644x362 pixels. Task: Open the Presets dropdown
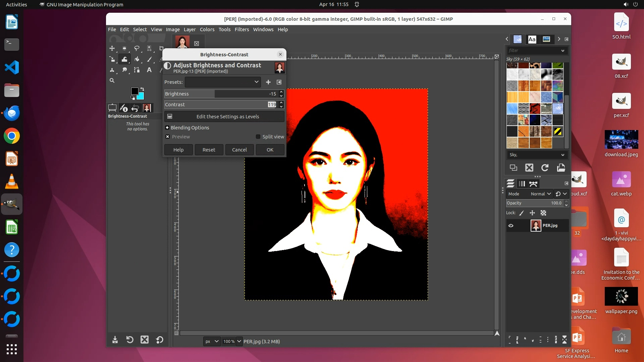point(222,82)
